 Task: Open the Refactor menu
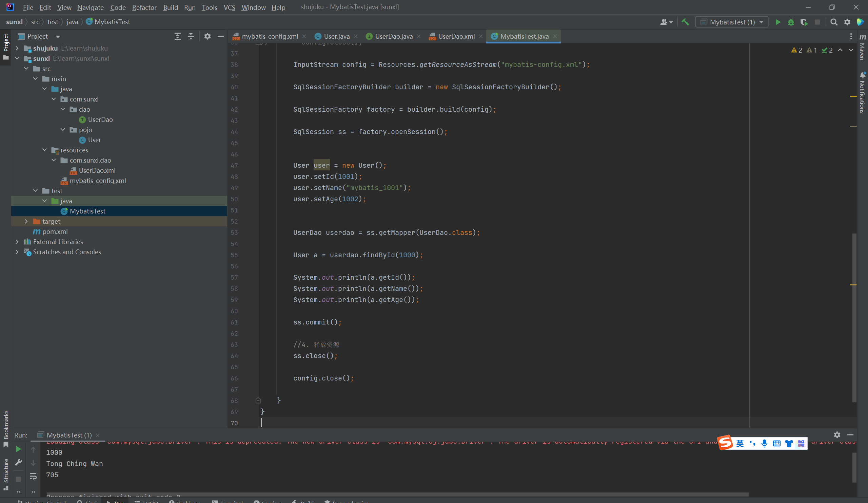(144, 7)
